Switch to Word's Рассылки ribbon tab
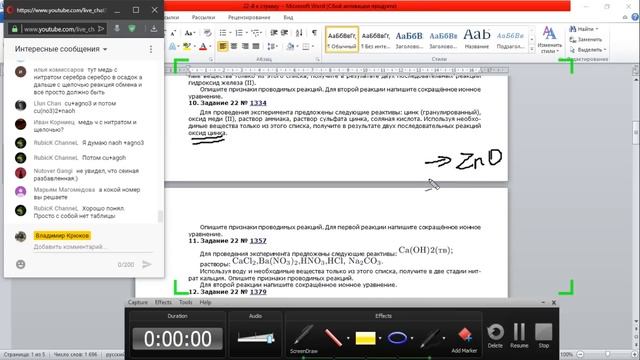The width and height of the screenshot is (640, 360). pos(203,18)
